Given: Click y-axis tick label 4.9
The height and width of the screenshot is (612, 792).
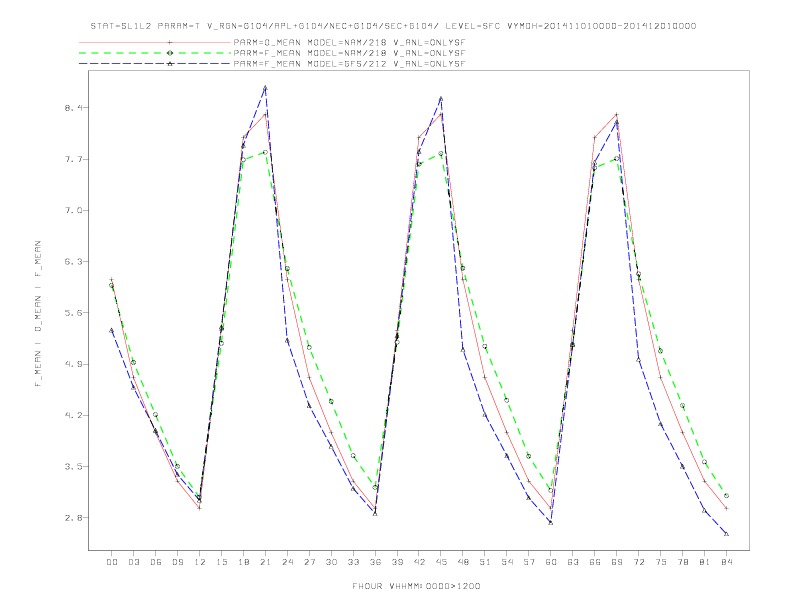Looking at the screenshot, I should (74, 364).
